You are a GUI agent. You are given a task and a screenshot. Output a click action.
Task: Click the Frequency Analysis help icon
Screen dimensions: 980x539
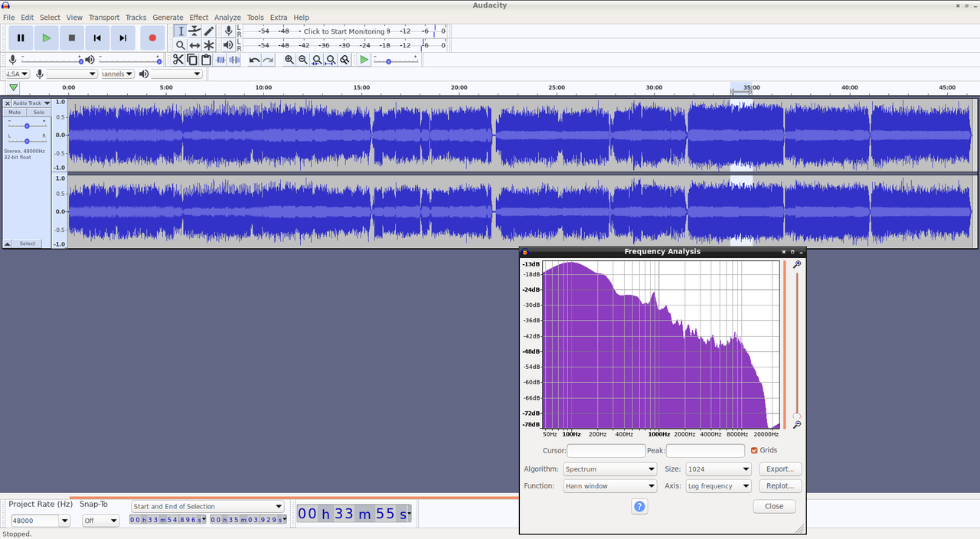coord(640,506)
